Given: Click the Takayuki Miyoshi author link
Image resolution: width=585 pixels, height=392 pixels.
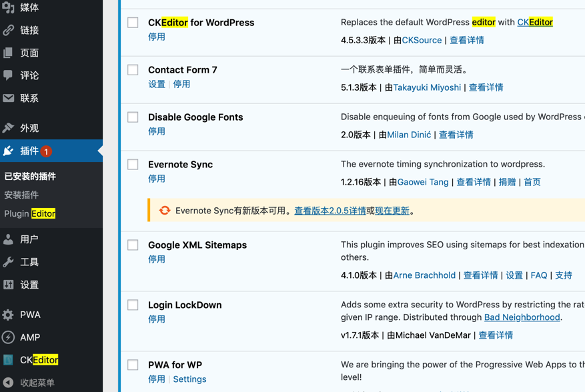Looking at the screenshot, I should pos(427,87).
